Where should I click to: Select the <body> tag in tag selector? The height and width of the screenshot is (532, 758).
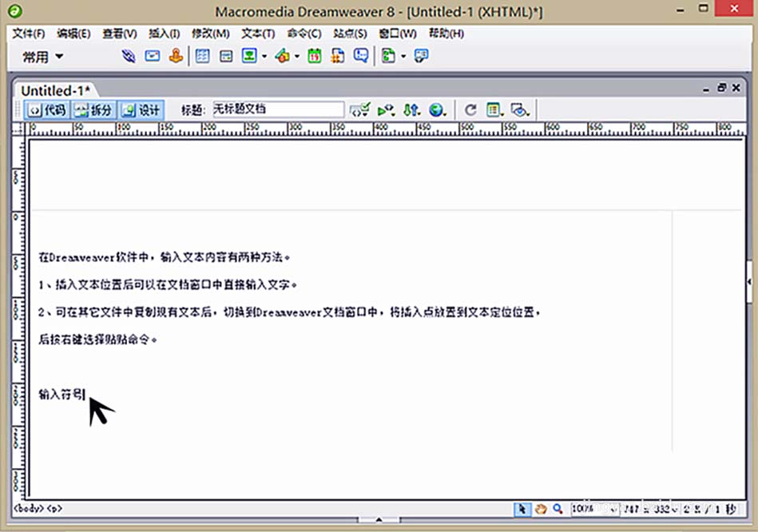click(29, 509)
